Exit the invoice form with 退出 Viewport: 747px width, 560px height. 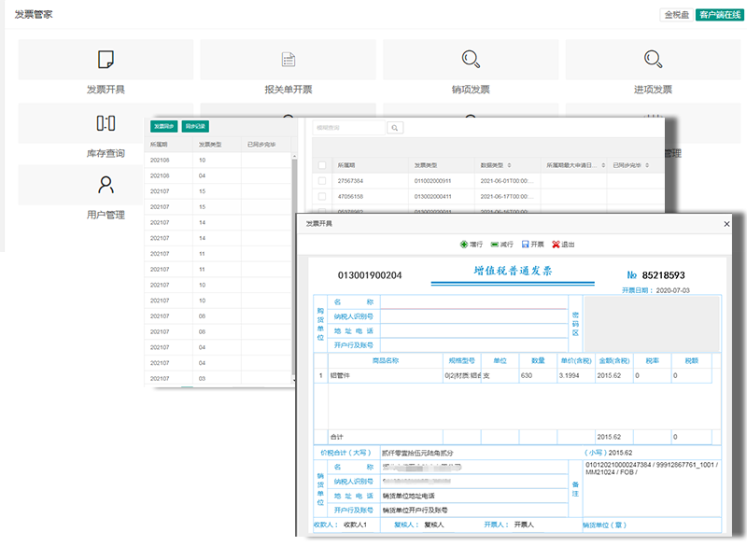pos(563,245)
